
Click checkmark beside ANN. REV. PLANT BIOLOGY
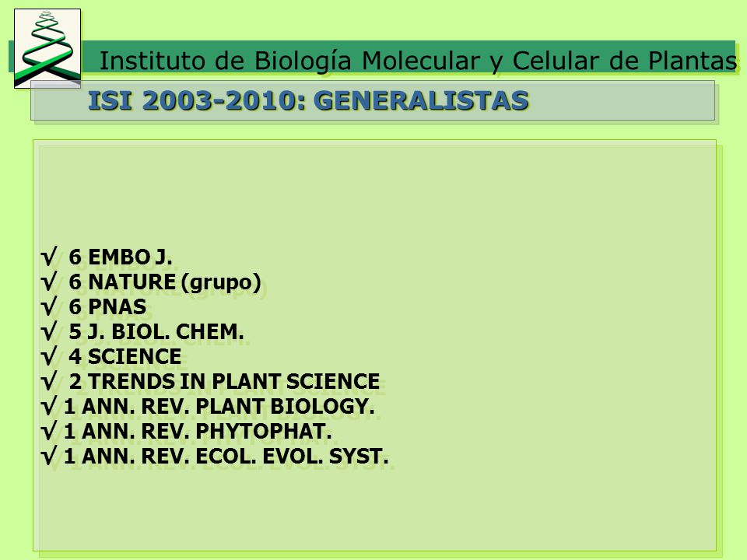point(49,406)
